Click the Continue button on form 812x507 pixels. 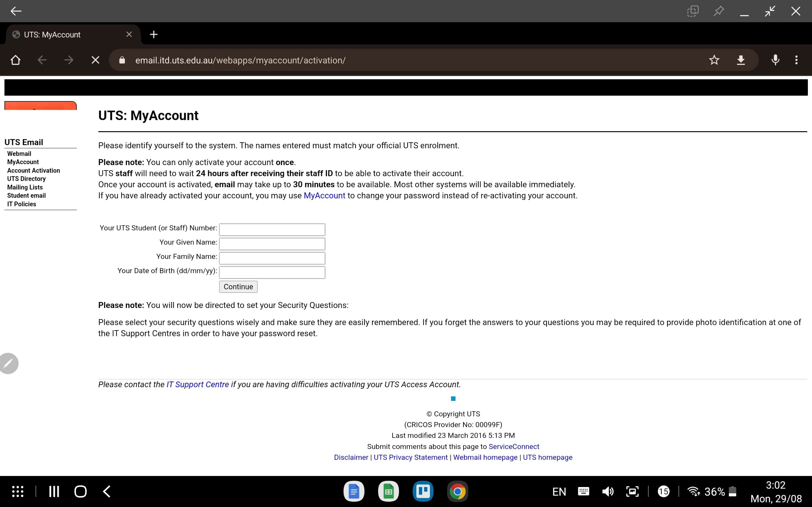[238, 286]
